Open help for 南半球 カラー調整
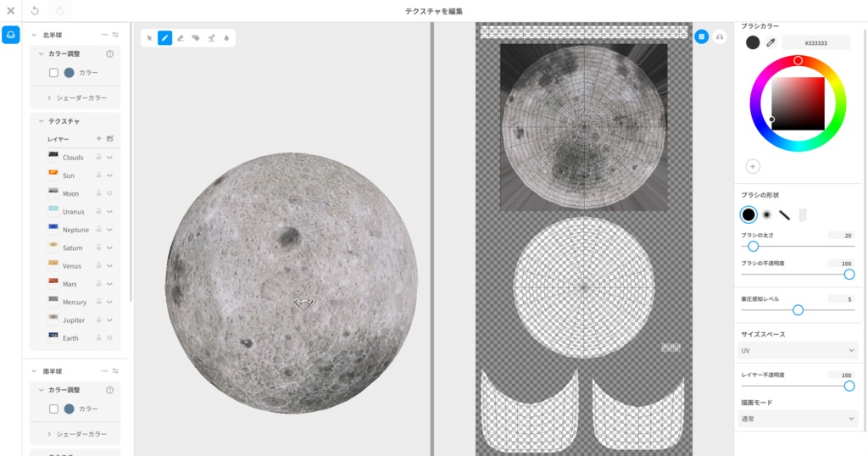This screenshot has height=456, width=868. pyautogui.click(x=109, y=390)
